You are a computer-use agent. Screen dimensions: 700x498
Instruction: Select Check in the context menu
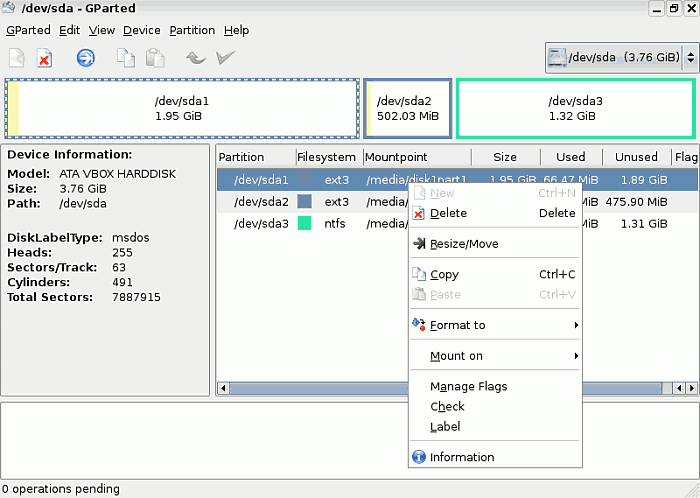[x=447, y=407]
